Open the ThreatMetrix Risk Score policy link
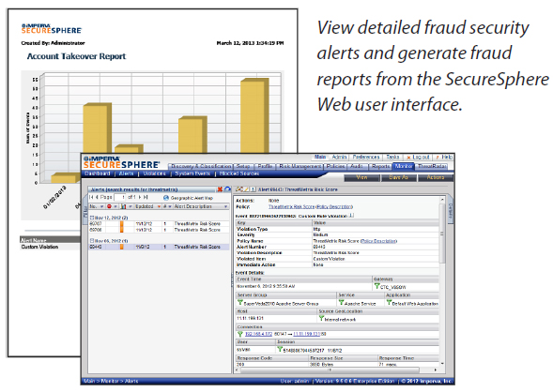553x392 pixels. (x=291, y=206)
